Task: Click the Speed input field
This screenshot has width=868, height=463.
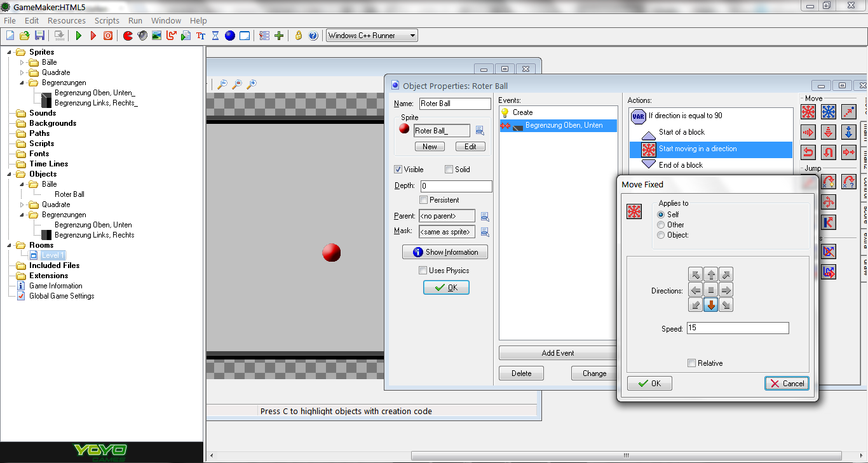Action: (x=737, y=328)
